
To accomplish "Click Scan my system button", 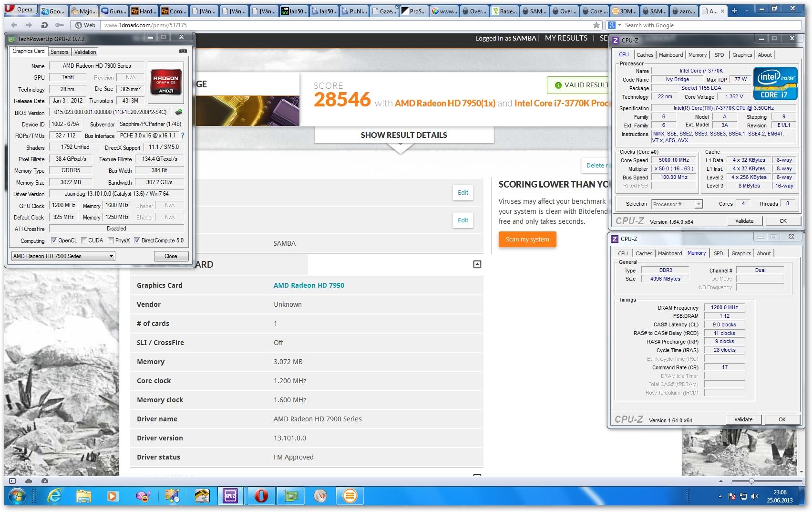I will pyautogui.click(x=527, y=239).
